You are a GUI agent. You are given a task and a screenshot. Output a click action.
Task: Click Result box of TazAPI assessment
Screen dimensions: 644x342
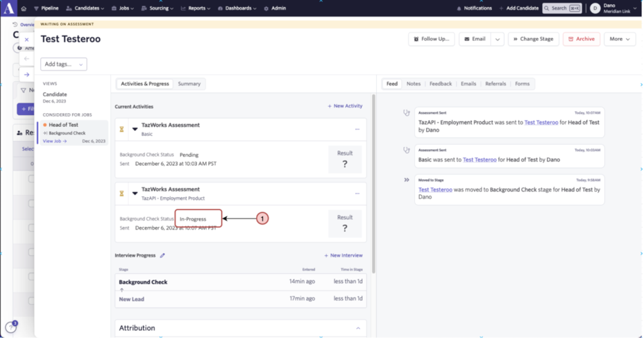tap(345, 224)
